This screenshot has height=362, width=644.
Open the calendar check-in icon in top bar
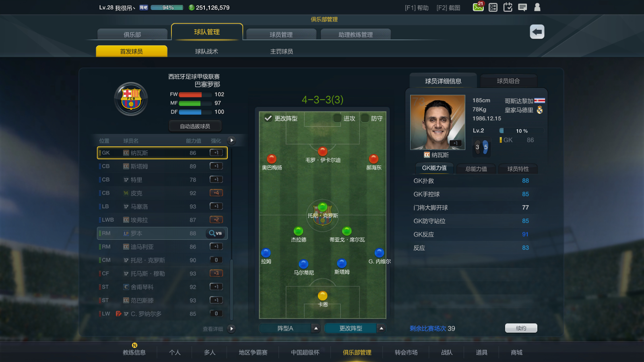508,7
